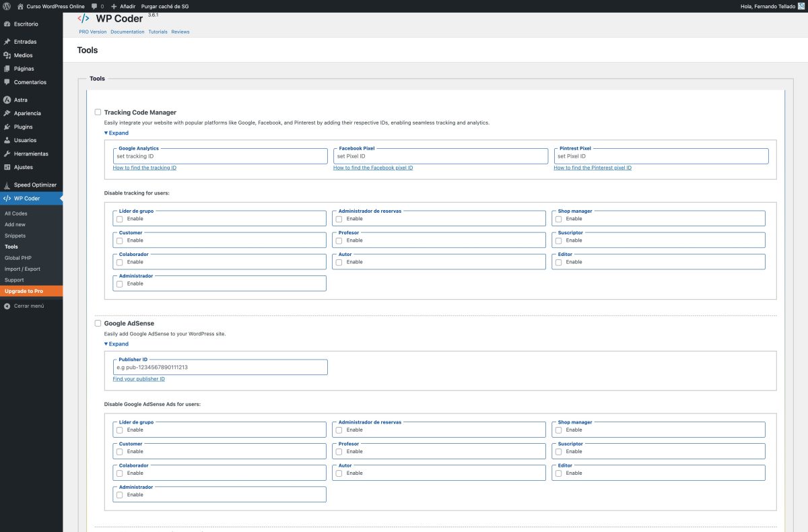Viewport: 808px width, 532px height.
Task: Collapse the Expand section under Tracking Code Manager
Action: tap(116, 133)
